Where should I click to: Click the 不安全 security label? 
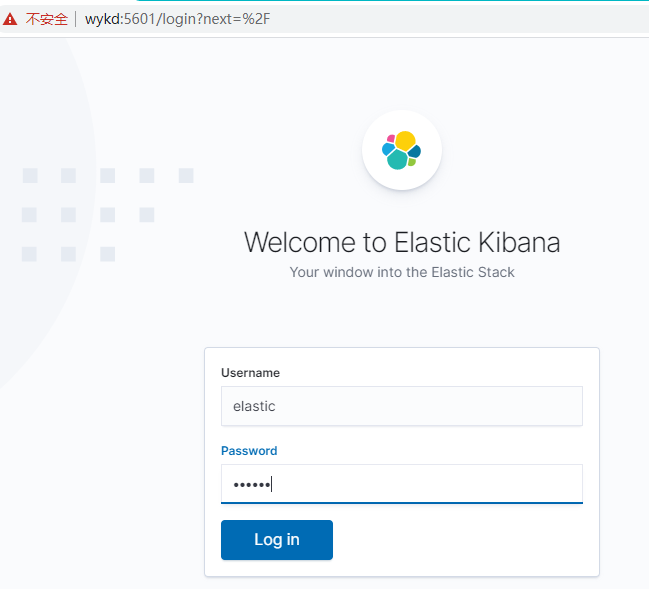(46, 19)
